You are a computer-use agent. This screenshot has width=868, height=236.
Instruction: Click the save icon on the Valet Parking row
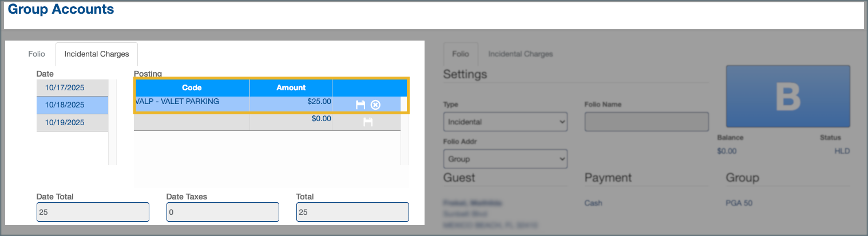[360, 105]
